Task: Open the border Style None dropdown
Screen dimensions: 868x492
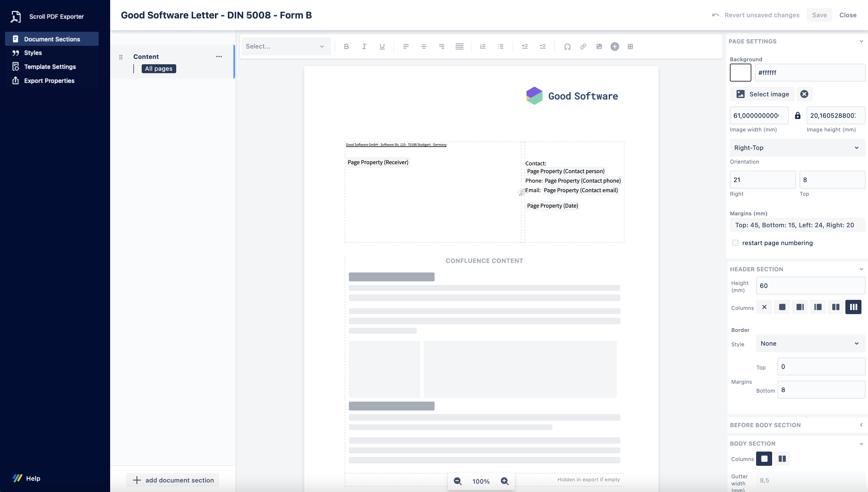Action: [810, 344]
